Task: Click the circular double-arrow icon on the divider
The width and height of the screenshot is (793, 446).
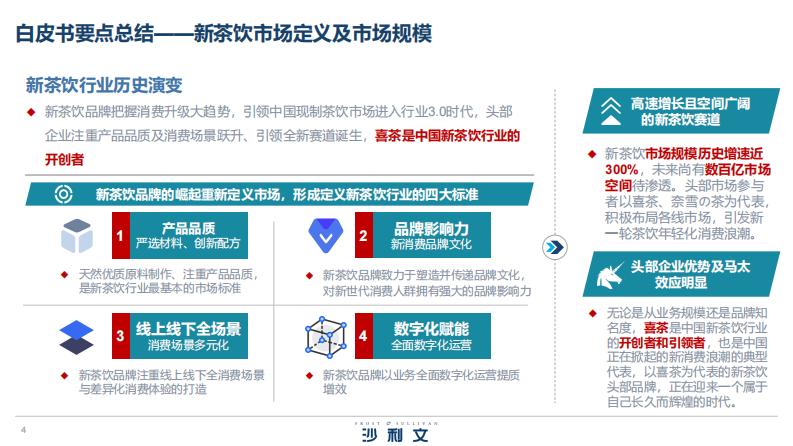Action: 555,247
